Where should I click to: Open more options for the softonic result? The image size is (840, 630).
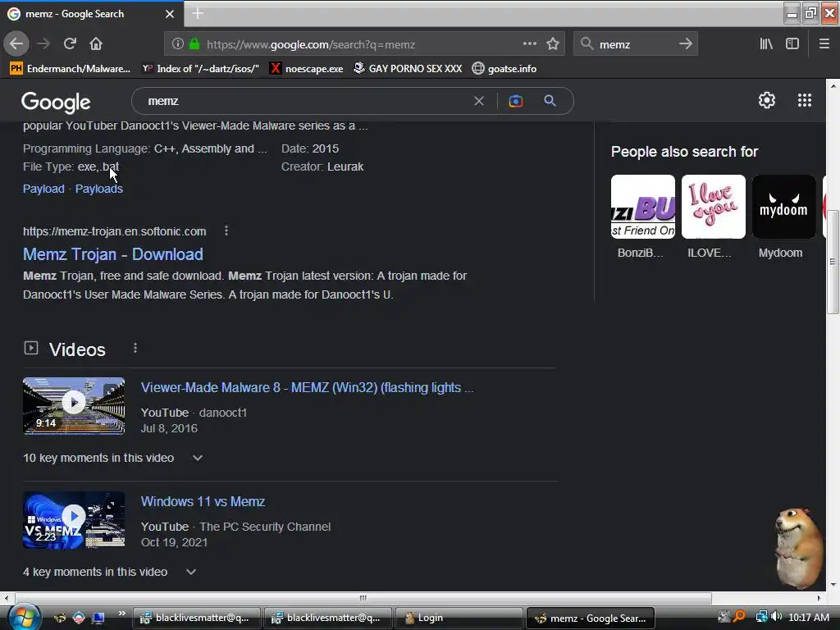[226, 231]
